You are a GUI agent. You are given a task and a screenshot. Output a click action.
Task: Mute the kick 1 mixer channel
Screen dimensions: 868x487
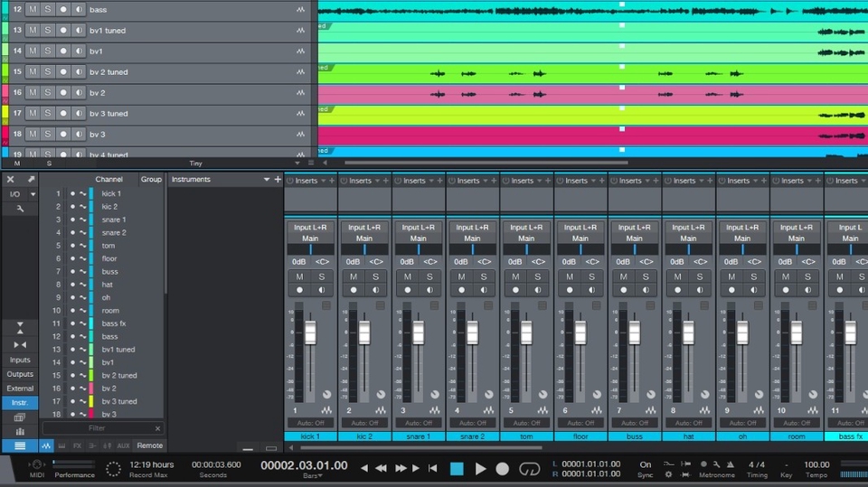(x=299, y=276)
